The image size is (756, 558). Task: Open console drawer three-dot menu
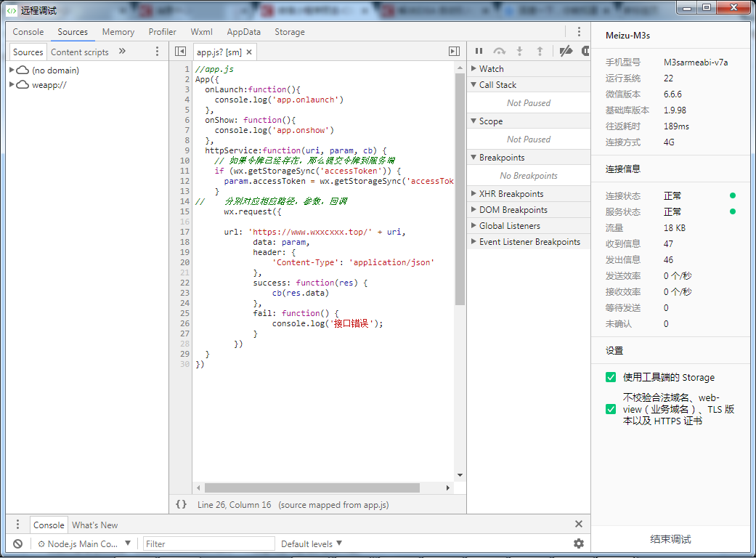click(18, 525)
